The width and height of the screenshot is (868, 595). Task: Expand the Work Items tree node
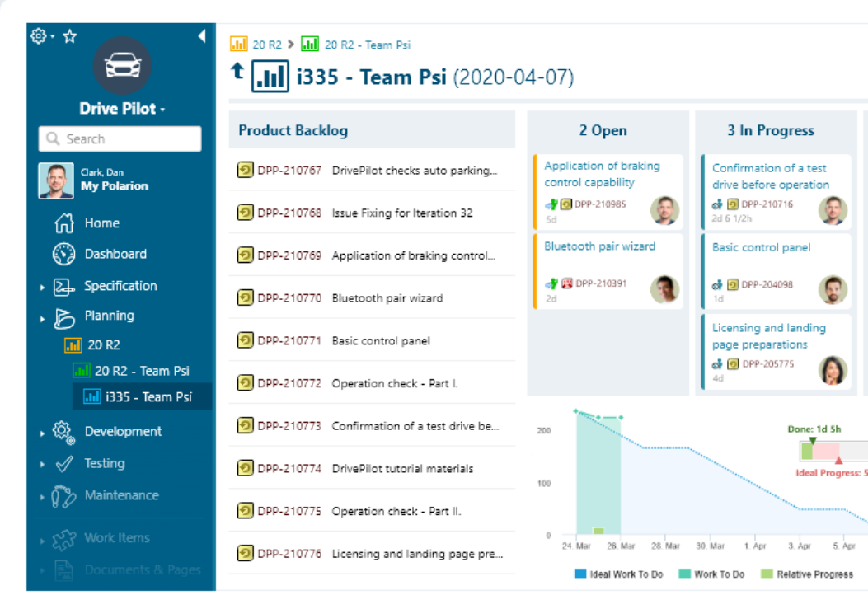click(42, 541)
